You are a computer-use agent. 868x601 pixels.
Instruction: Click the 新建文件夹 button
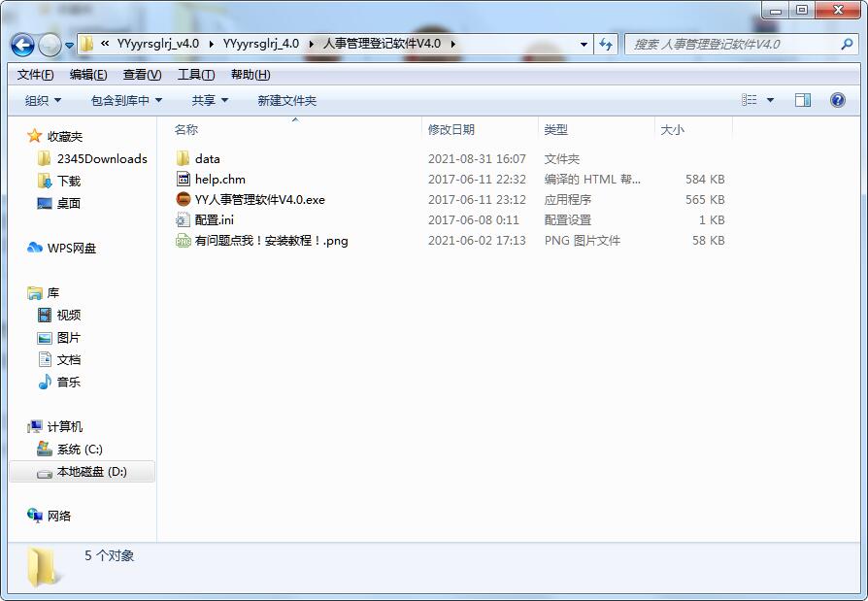pyautogui.click(x=286, y=101)
